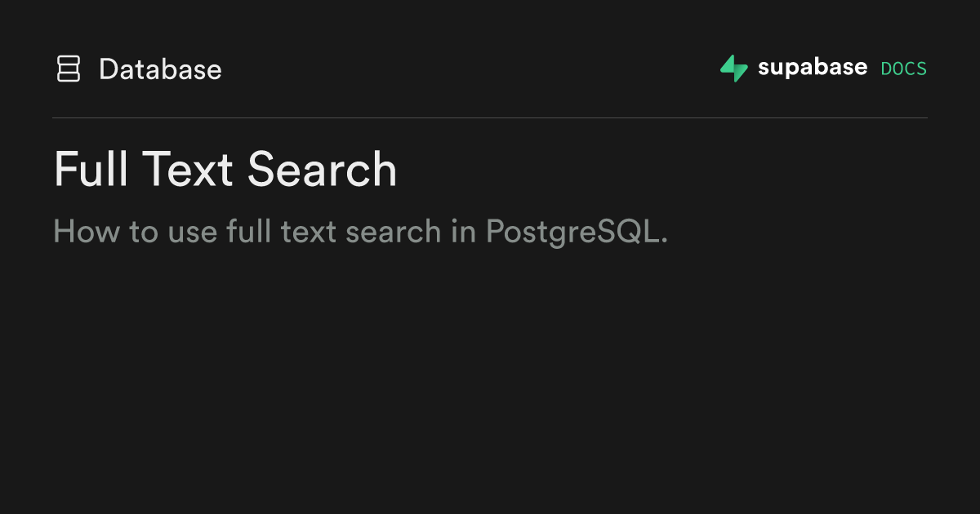Click the letter D of the Database label
The height and width of the screenshot is (514, 980).
coord(108,69)
